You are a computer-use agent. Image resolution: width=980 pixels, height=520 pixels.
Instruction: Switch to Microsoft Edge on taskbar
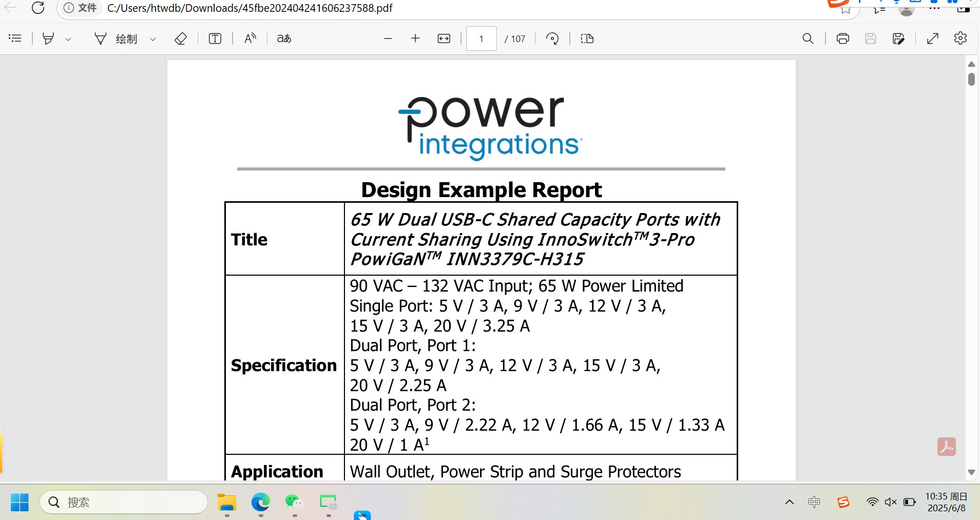click(261, 502)
